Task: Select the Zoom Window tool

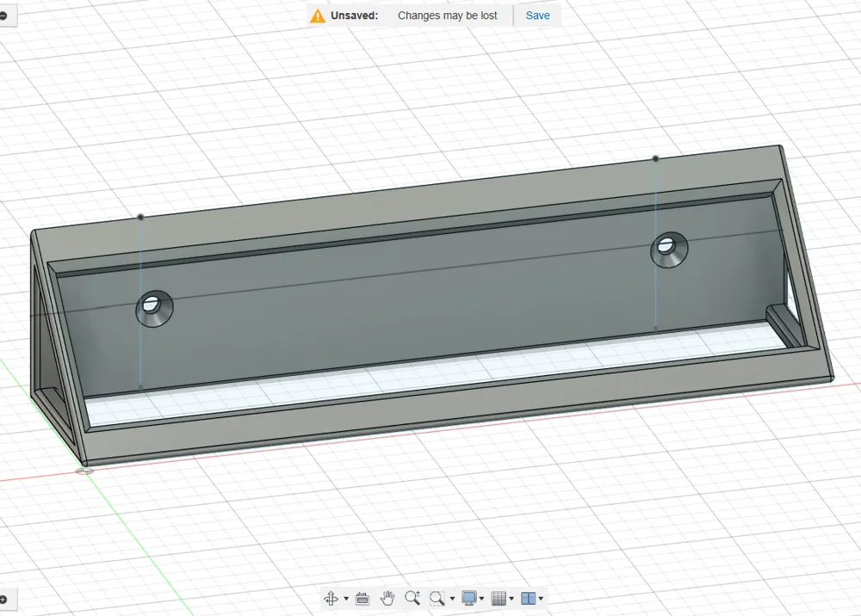Action: (x=438, y=598)
